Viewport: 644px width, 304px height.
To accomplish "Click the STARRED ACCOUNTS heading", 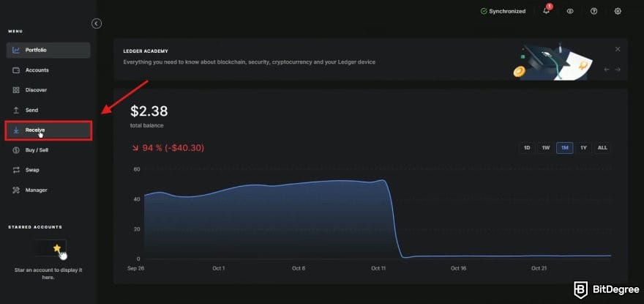I will pos(35,227).
